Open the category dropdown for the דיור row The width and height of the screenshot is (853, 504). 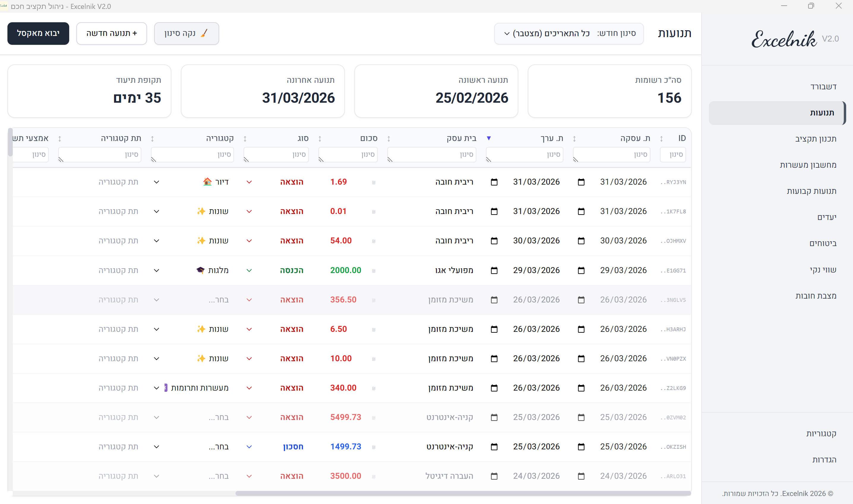[156, 182]
